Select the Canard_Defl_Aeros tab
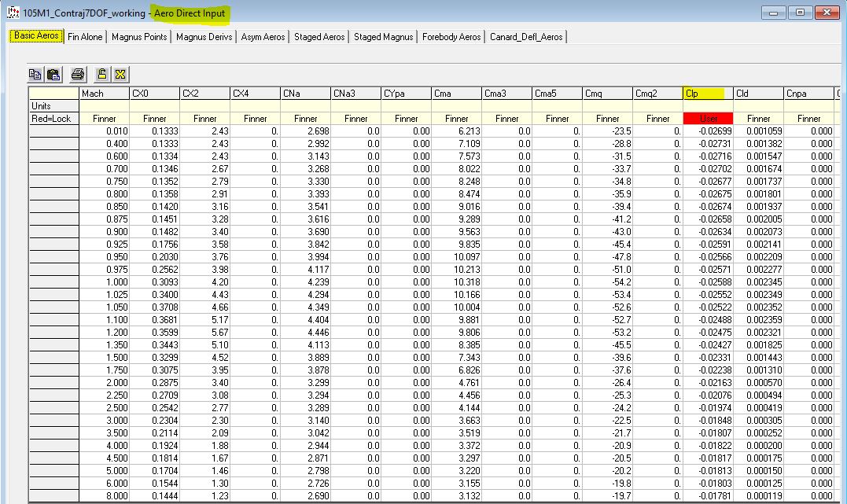Screen dimensions: 847x504 (x=526, y=37)
